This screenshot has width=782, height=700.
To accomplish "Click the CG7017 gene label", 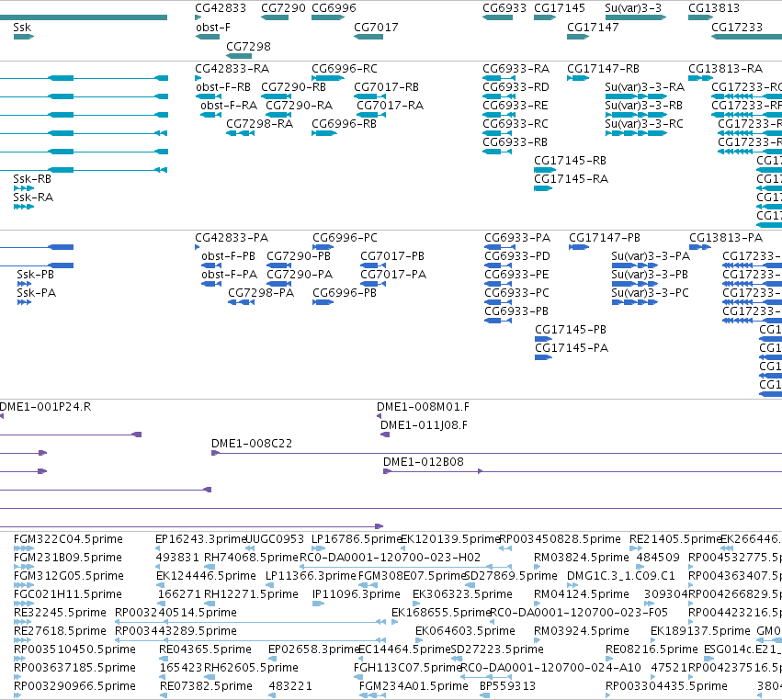I will point(376,28).
